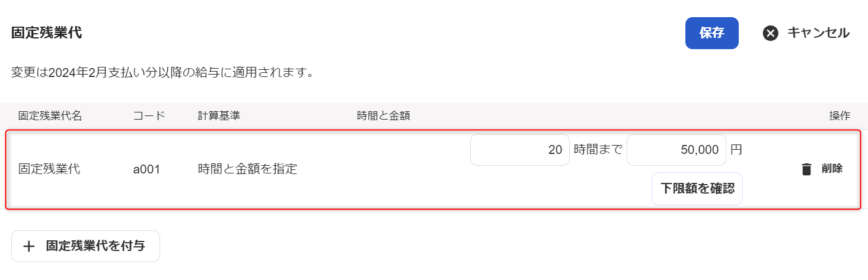Click the 固定残業代 name in the row
The height and width of the screenshot is (280, 868).
49,169
